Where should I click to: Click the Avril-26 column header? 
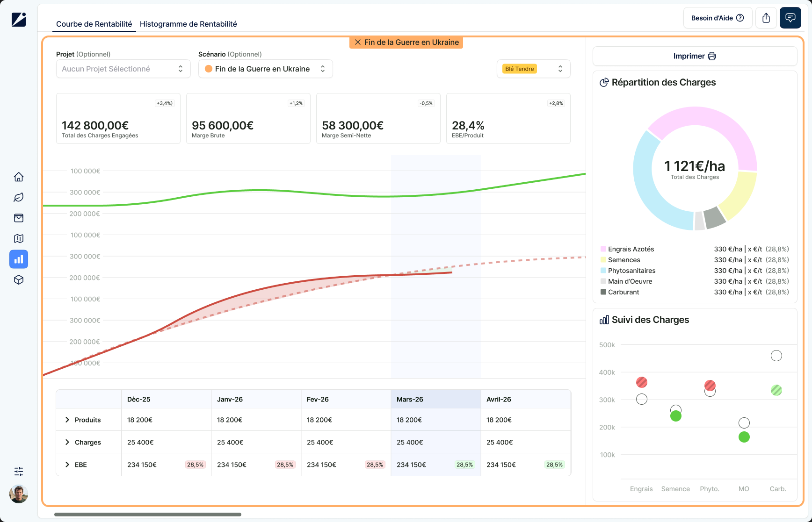(x=526, y=399)
